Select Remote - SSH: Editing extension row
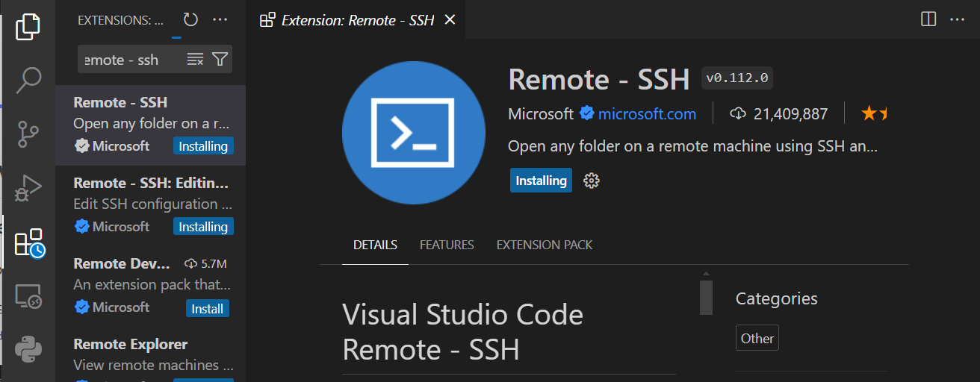 tap(150, 205)
